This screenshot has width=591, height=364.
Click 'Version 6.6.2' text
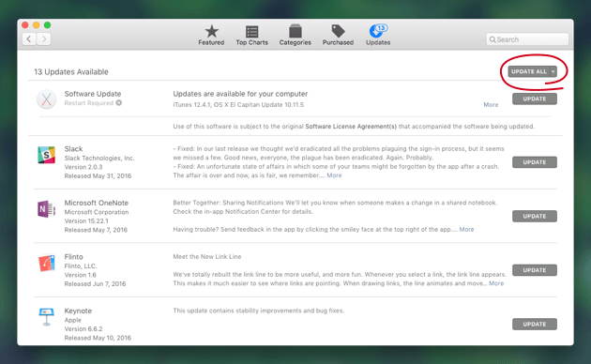tap(83, 329)
